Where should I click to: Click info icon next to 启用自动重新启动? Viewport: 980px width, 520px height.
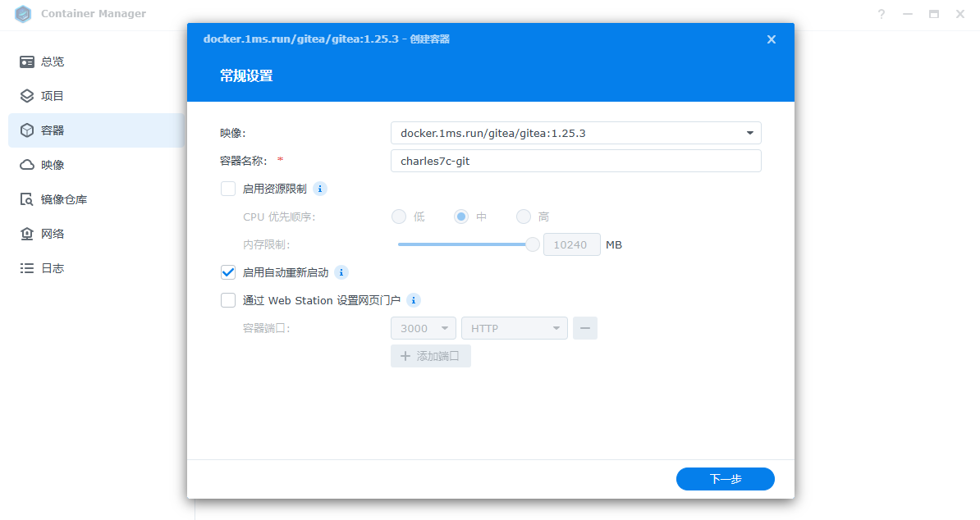click(341, 272)
